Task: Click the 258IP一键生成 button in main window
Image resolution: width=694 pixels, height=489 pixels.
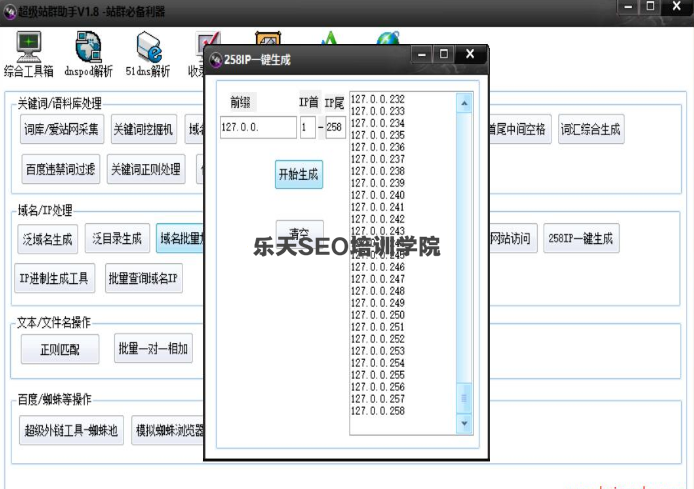Action: click(x=581, y=238)
